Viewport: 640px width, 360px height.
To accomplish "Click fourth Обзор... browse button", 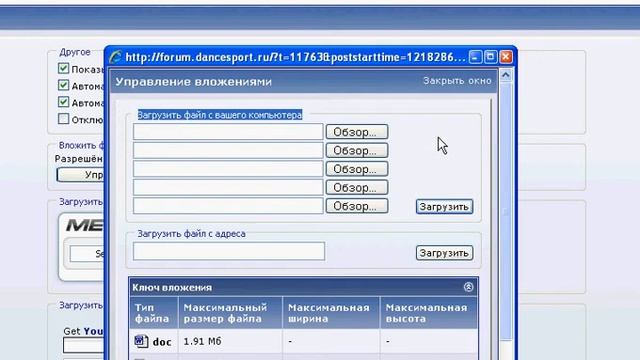I will [357, 187].
